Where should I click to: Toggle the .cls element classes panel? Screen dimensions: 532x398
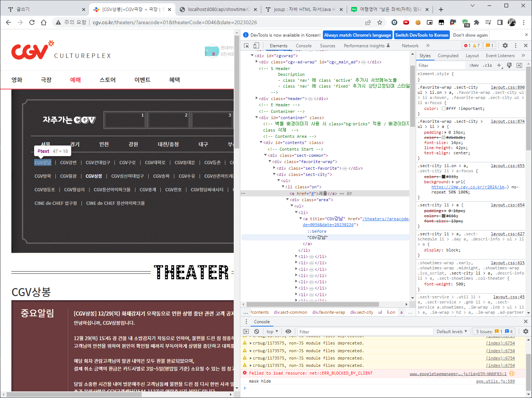tap(488, 65)
